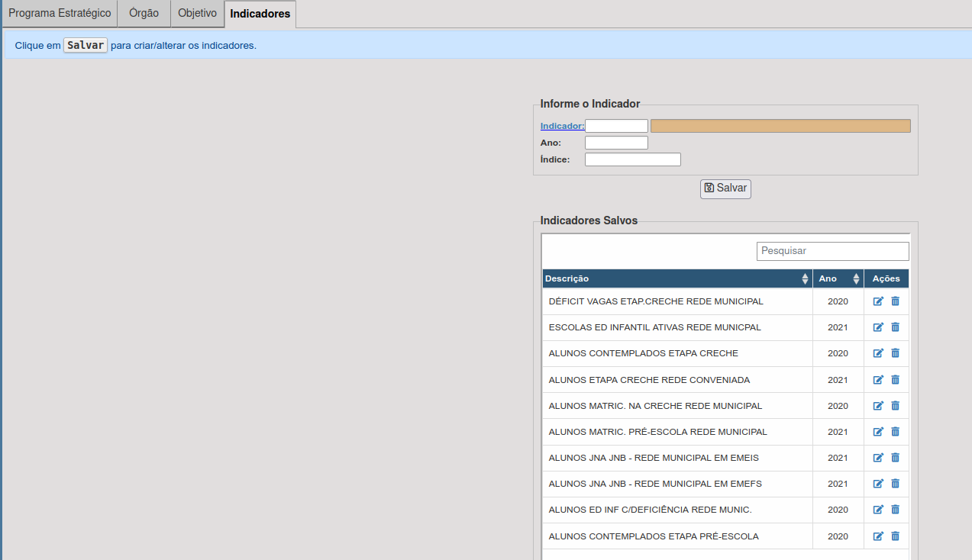The width and height of the screenshot is (972, 560).
Task: Delete ALUNOS CONTEMPLADOS ETAPA PRÉ-ESCOLA row
Action: pyautogui.click(x=895, y=536)
